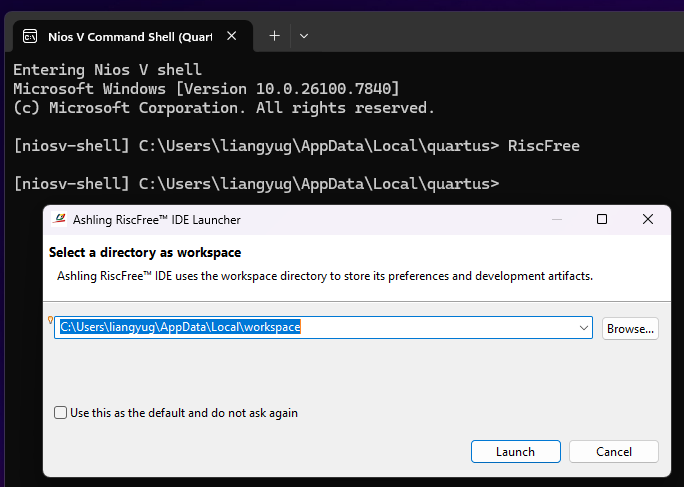Viewport: 684px width, 487px height.
Task: Click the 'Ashling RiscFree IDE Launcher' title bar
Action: (x=300, y=219)
